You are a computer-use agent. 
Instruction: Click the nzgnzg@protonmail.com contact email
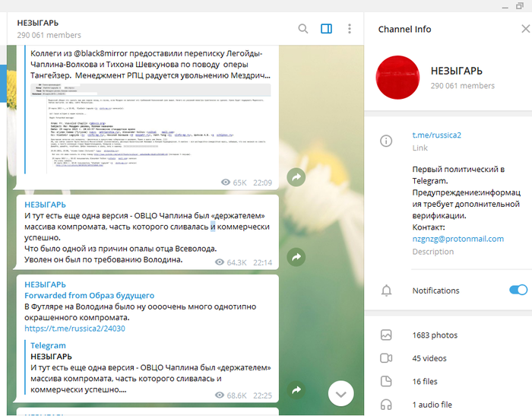coord(458,239)
